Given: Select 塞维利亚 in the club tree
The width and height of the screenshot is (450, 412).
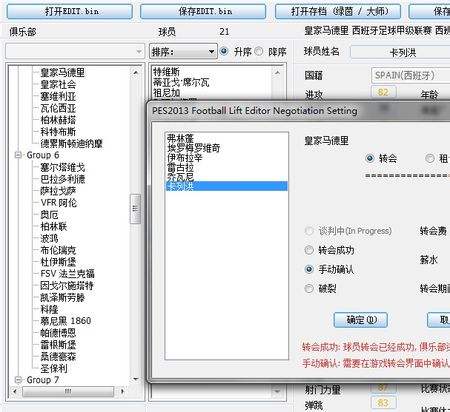Looking at the screenshot, I should tap(58, 96).
